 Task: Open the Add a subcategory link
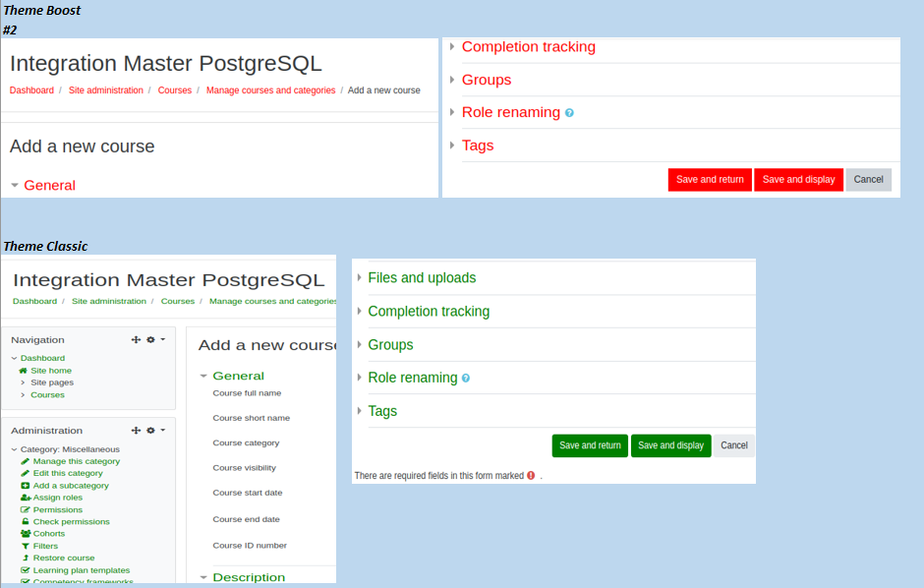tap(71, 486)
